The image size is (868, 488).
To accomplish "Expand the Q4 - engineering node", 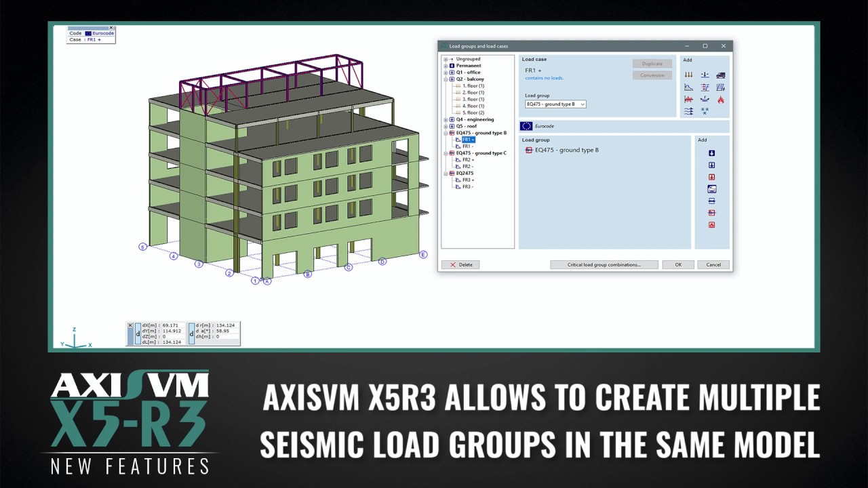I will pyautogui.click(x=446, y=120).
